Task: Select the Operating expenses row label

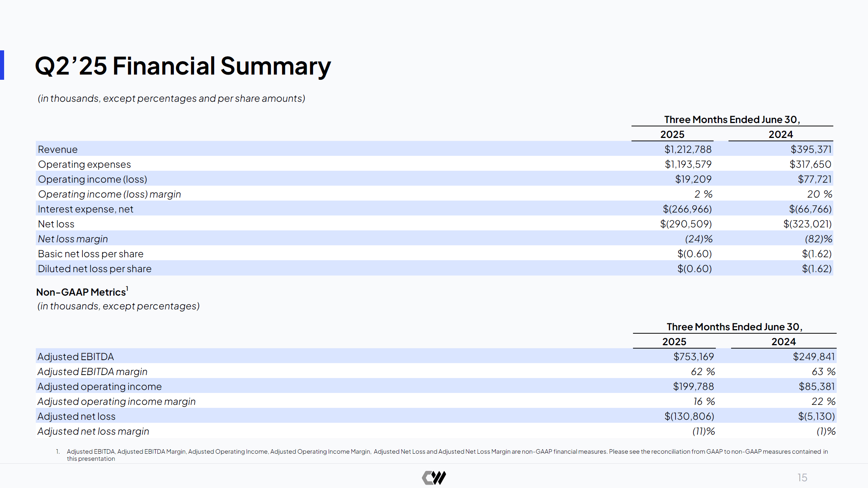Action: pyautogui.click(x=84, y=164)
